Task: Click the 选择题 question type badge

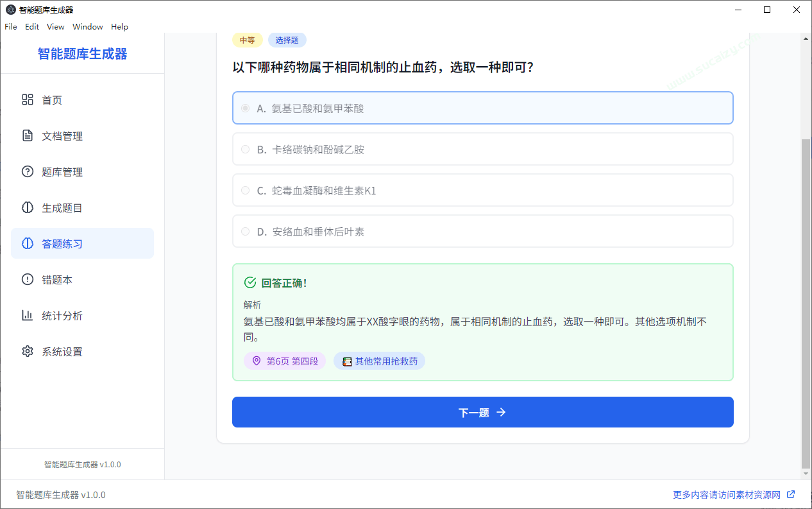Action: point(287,40)
